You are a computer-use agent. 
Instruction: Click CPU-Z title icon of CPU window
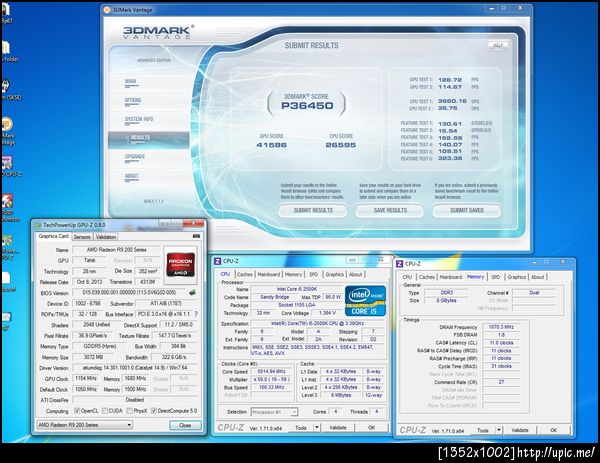[x=217, y=261]
